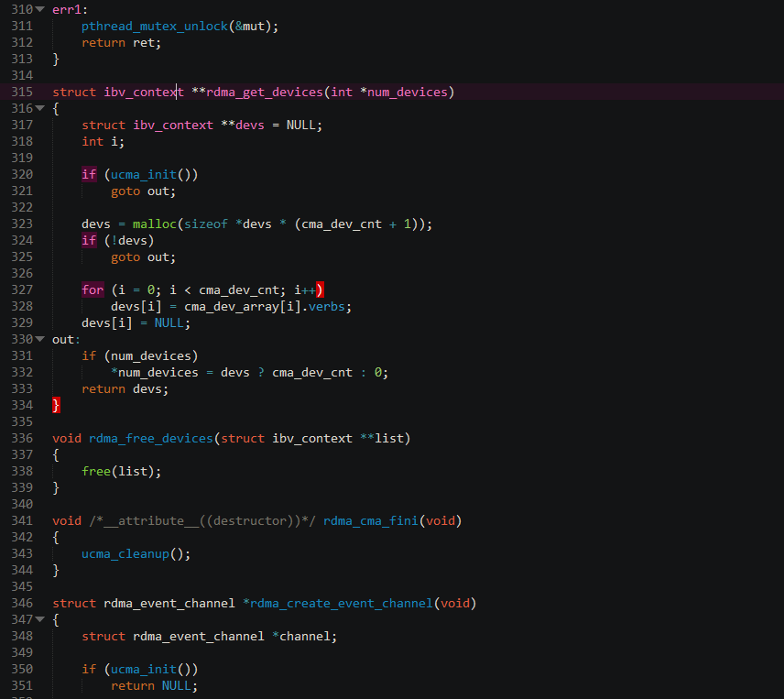This screenshot has height=699, width=784.
Task: Click '**devs' declaration on line 317
Action: 243,125
